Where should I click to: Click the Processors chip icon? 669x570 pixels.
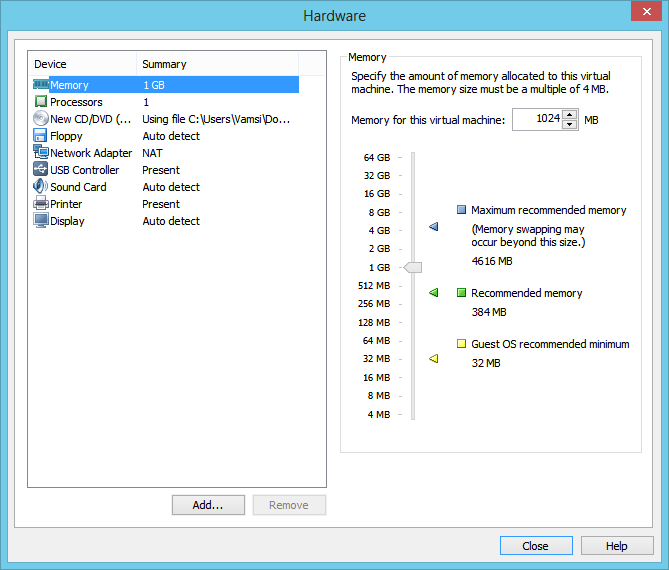[41, 102]
